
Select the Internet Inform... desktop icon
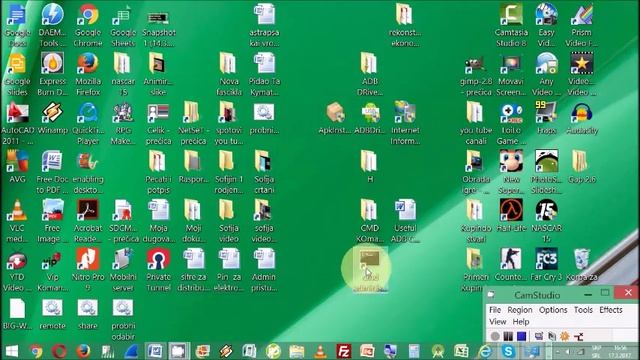pos(405,123)
